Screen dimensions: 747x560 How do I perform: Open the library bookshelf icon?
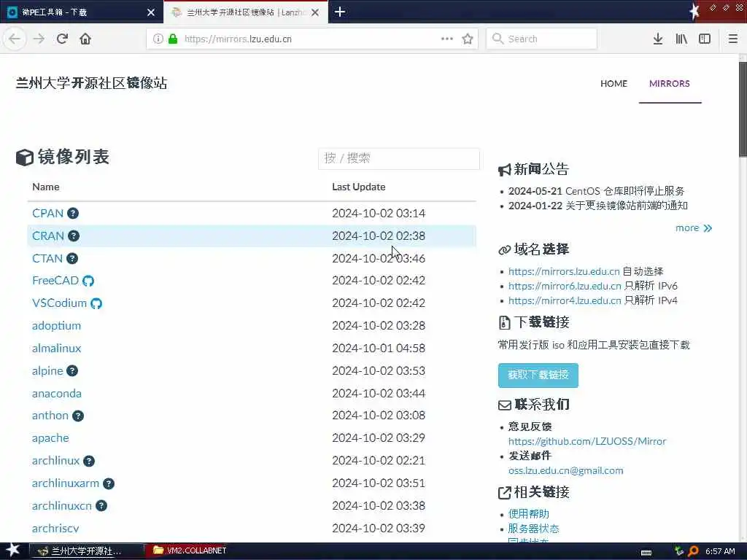tap(681, 39)
